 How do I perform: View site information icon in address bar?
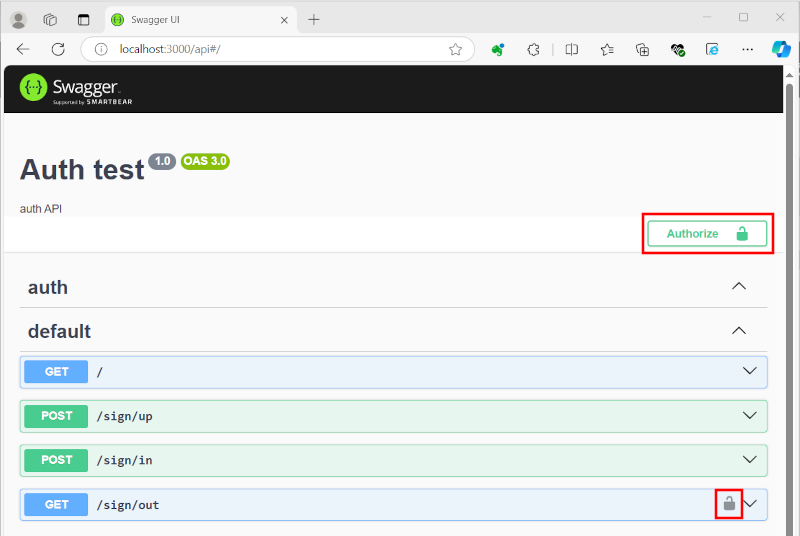click(101, 49)
